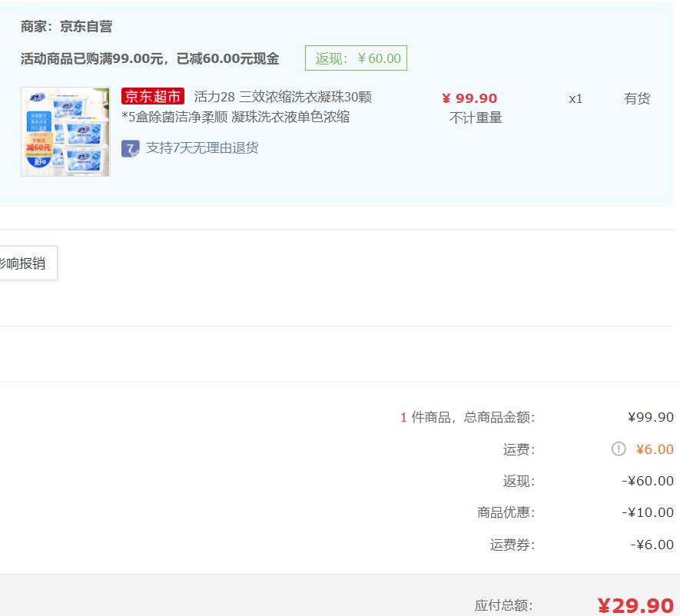Screen dimensions: 680x616
Task: Click the green 返现：¥60.00 badge
Action: pyautogui.click(x=356, y=58)
